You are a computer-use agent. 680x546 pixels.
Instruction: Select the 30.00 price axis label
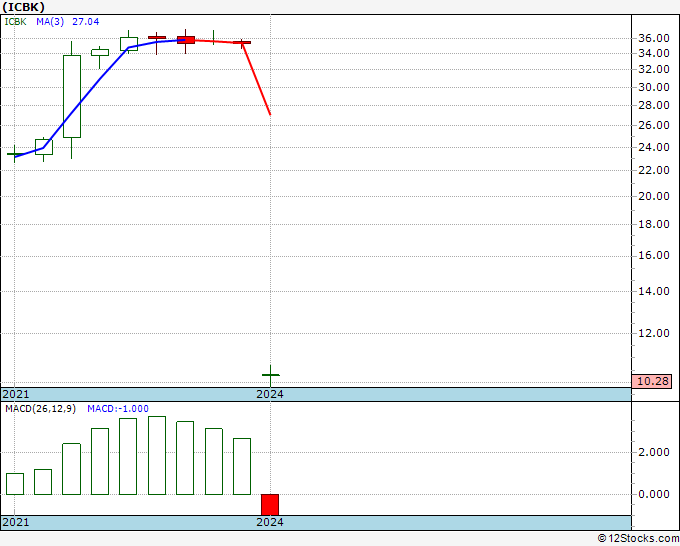click(654, 87)
